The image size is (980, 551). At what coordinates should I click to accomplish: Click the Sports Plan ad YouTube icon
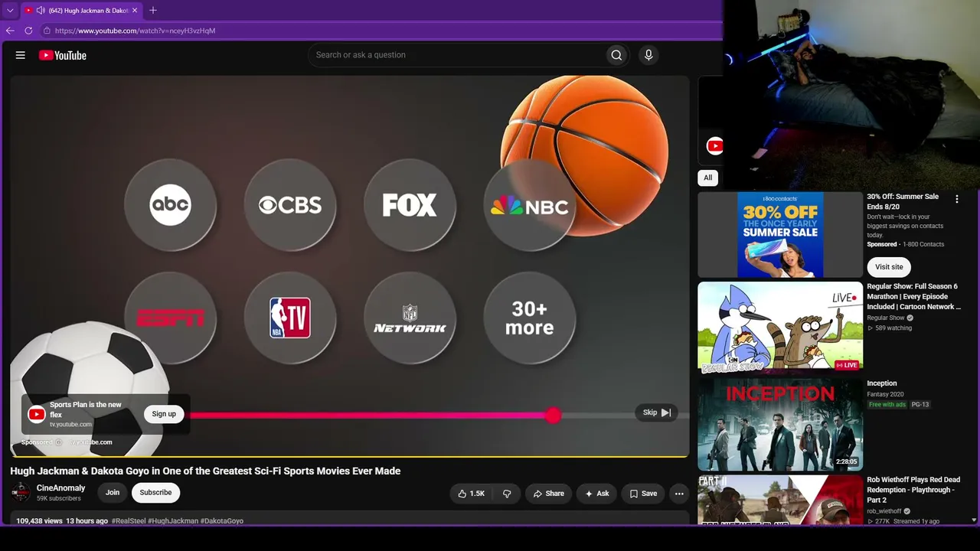click(36, 414)
